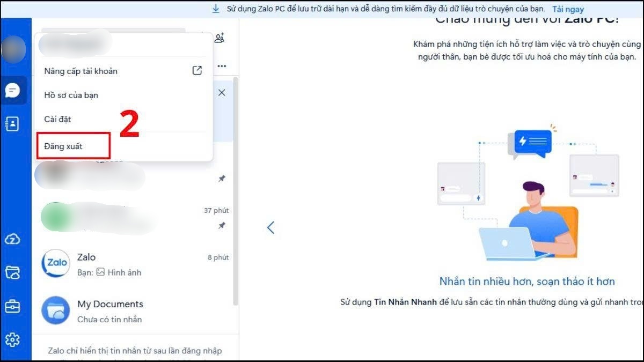Viewport: 644px width, 362px height.
Task: Click the Nhắn tin nhiều hơn, soạn thảo ít hơn heading
Action: coord(527,282)
